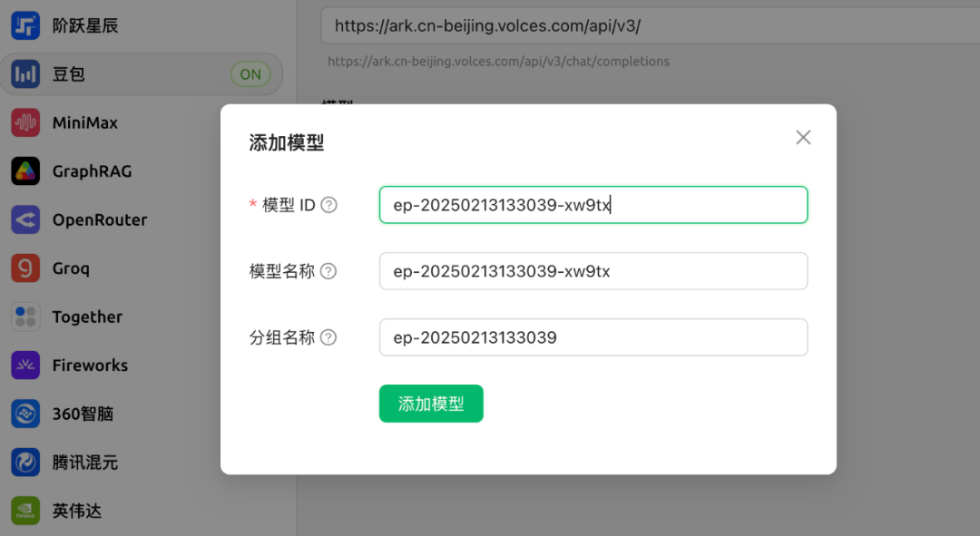Viewport: 980px width, 536px height.
Task: Open the Together provider icon
Action: pyautogui.click(x=25, y=317)
